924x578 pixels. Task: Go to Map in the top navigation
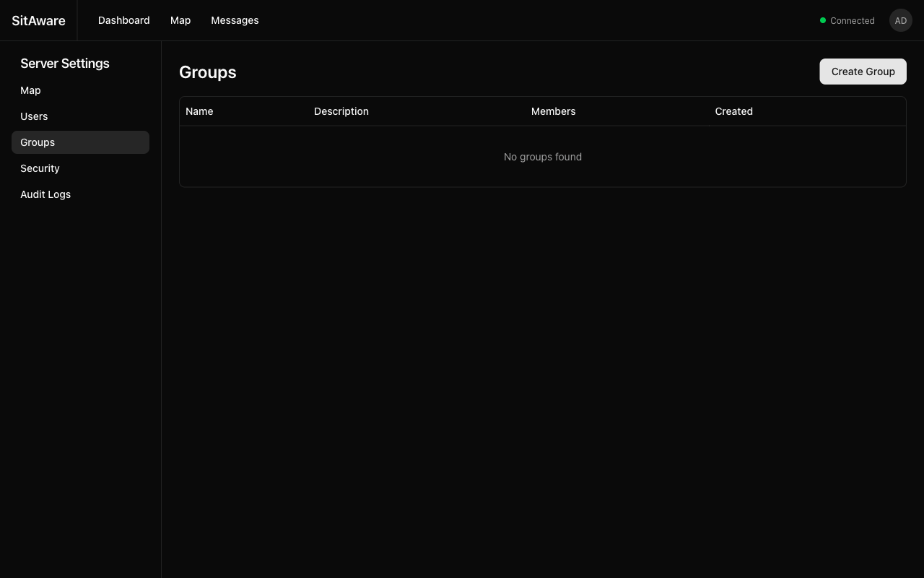(180, 20)
